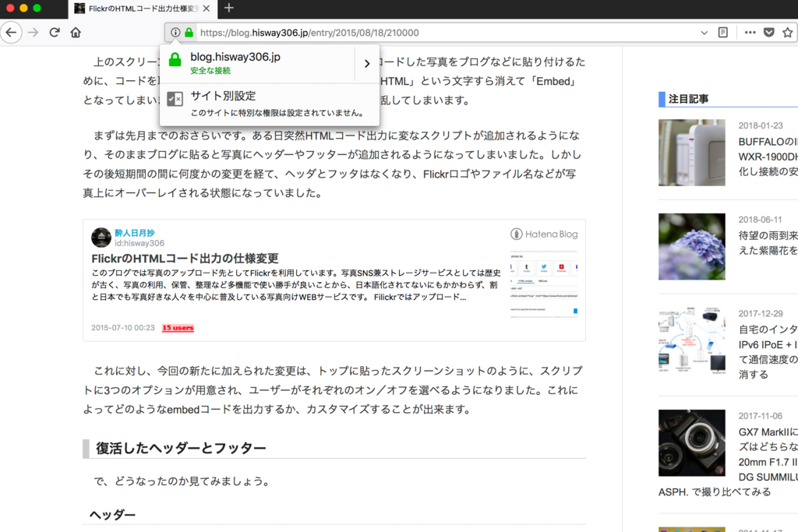The width and height of the screenshot is (798, 532).
Task: Open the BUFFALOの WXR-1900DHP article link
Action: coord(768,157)
